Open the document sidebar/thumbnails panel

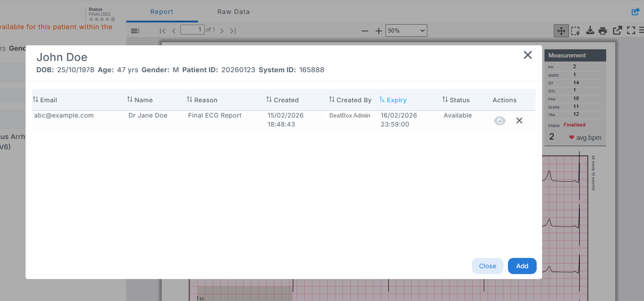coord(135,31)
